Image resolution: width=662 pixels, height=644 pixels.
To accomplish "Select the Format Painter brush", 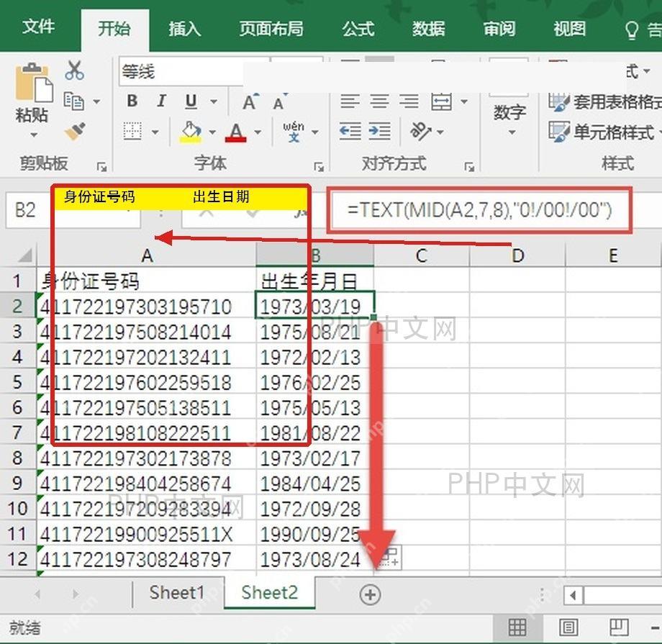I will tap(75, 132).
